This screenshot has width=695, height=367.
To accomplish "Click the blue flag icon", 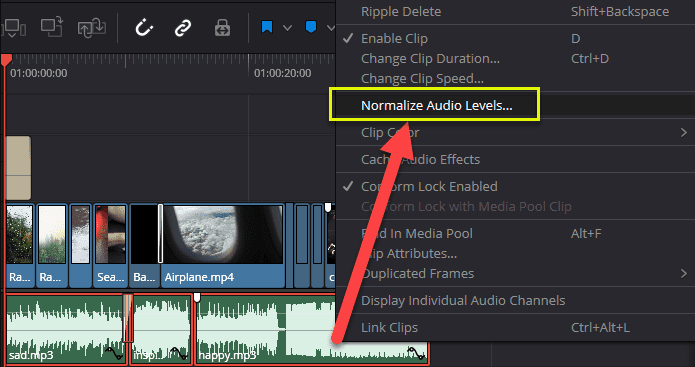I will tap(267, 27).
